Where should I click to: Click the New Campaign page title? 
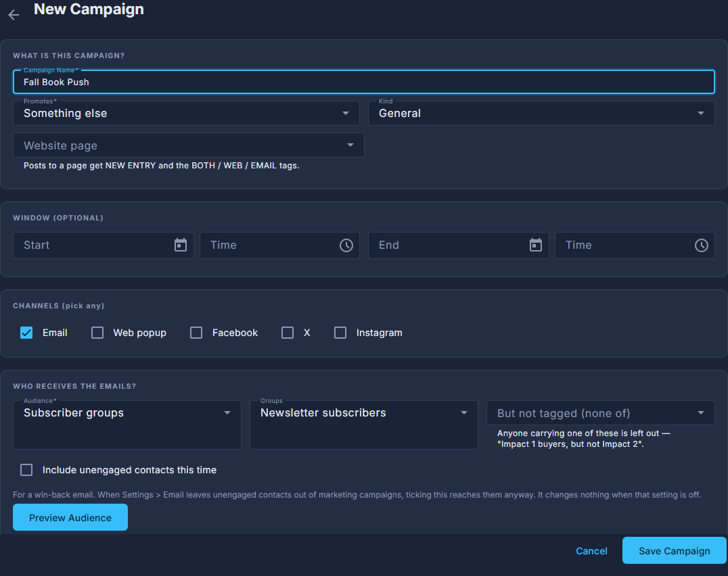(x=89, y=9)
